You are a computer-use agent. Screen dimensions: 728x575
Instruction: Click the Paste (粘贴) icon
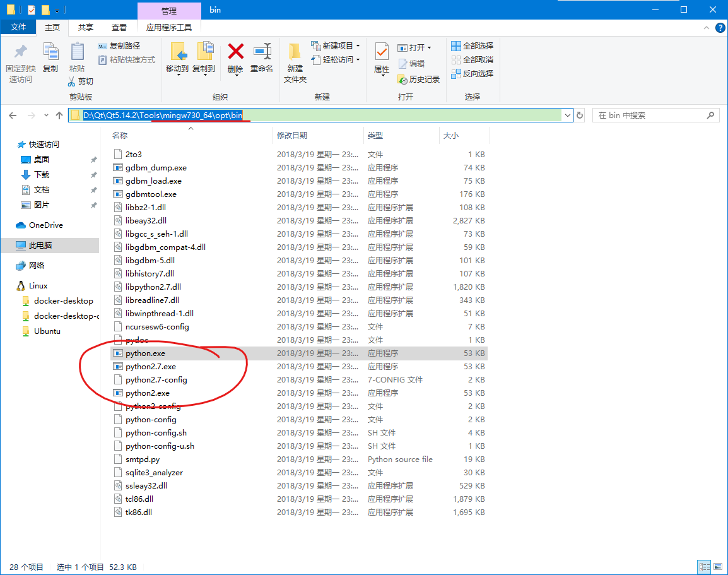tap(77, 52)
